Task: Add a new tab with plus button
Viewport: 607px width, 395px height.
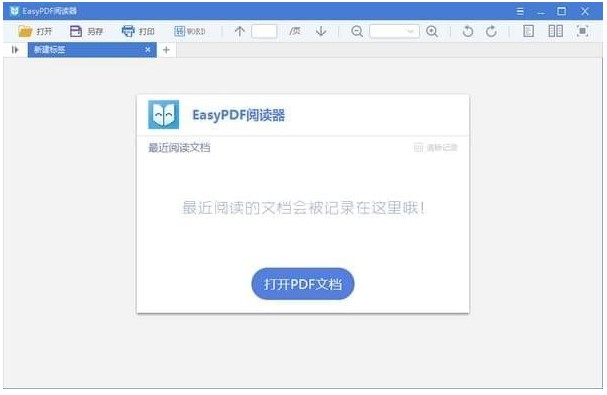Action: point(166,50)
